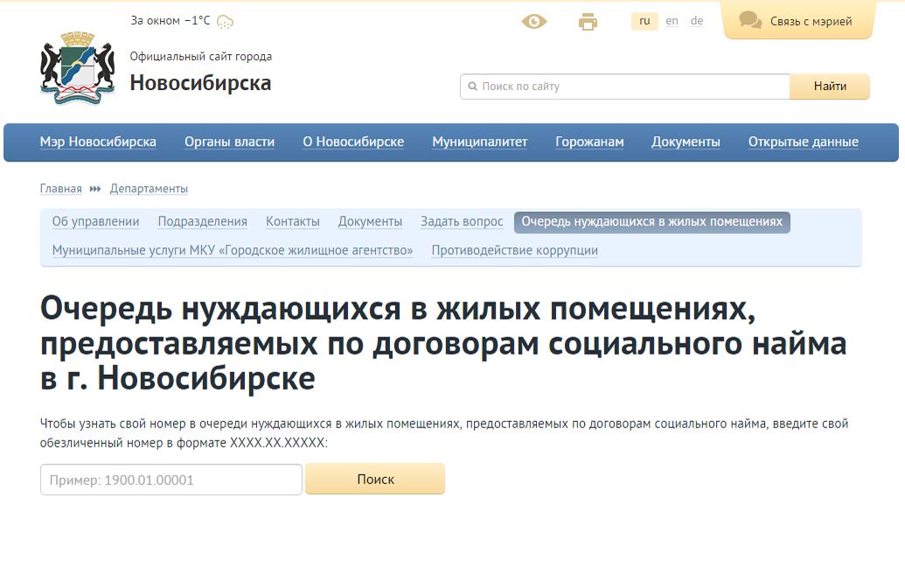Click the queue number input field
The width and height of the screenshot is (905, 588).
tap(171, 480)
